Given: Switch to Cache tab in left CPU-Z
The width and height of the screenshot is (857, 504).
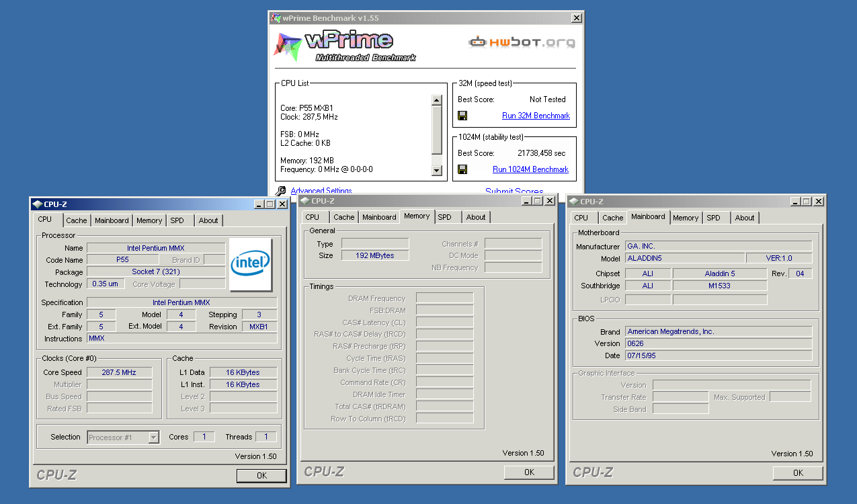Looking at the screenshot, I should click(76, 220).
